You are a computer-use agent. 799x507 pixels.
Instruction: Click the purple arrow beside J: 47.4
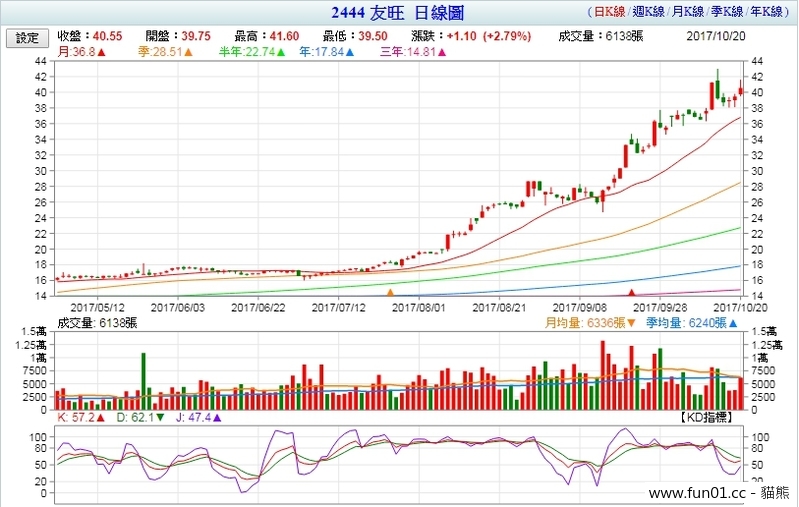[217, 418]
